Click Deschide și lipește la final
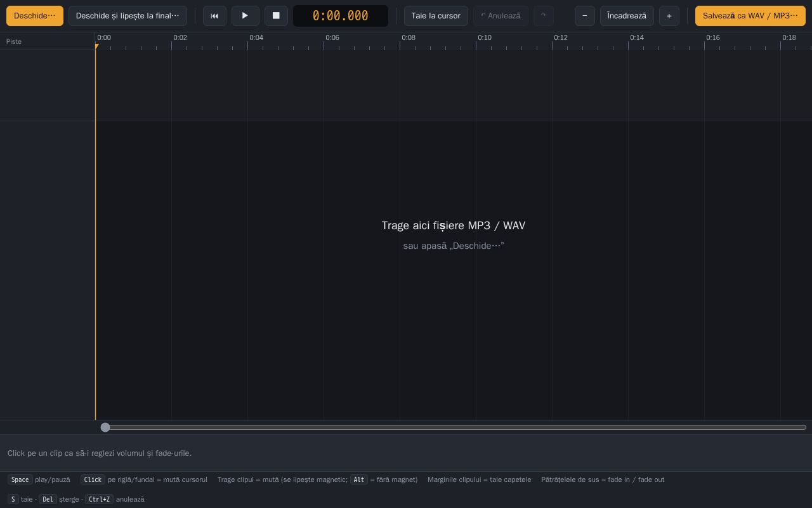This screenshot has width=812, height=508. pyautogui.click(x=128, y=16)
